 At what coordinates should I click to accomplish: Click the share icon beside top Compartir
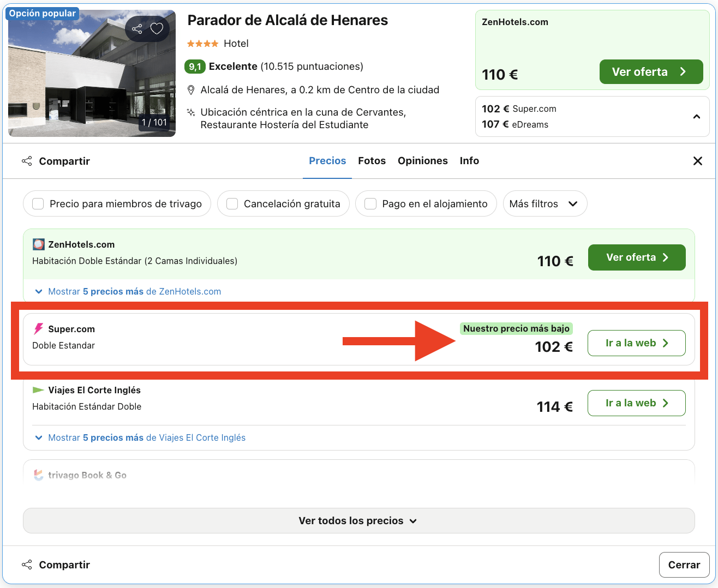[x=27, y=161]
